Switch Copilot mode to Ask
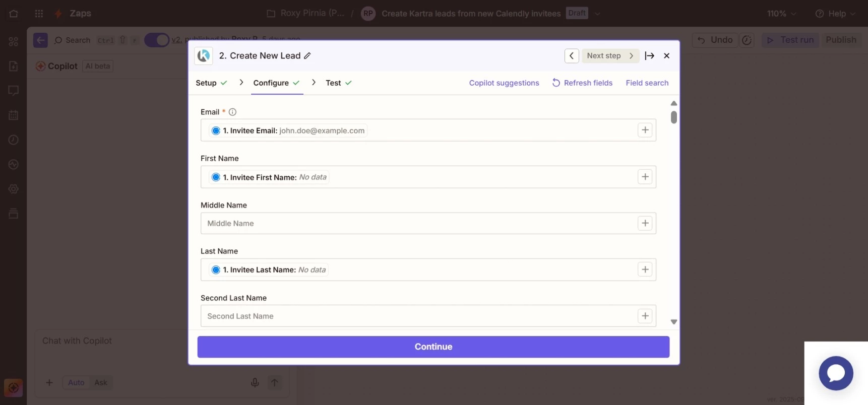The height and width of the screenshot is (405, 868). [101, 382]
